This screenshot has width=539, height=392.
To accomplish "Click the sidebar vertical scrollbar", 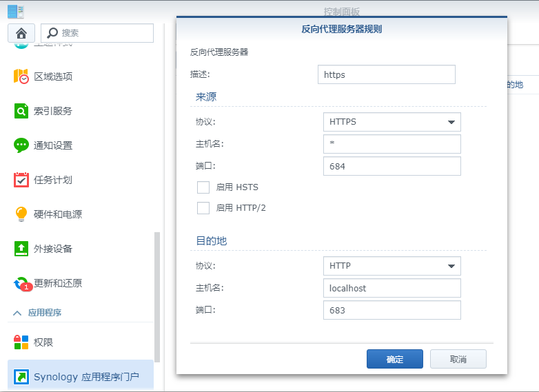I will (157, 297).
